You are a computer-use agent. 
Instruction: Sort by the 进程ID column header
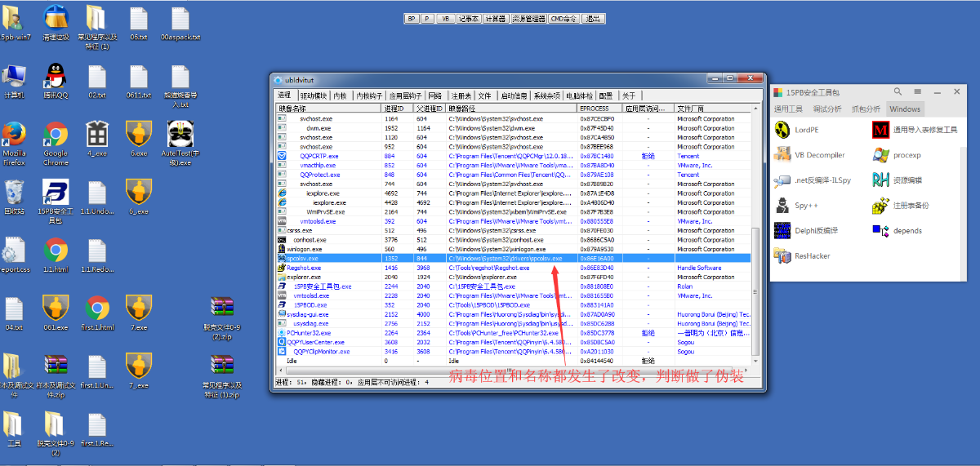[398, 108]
